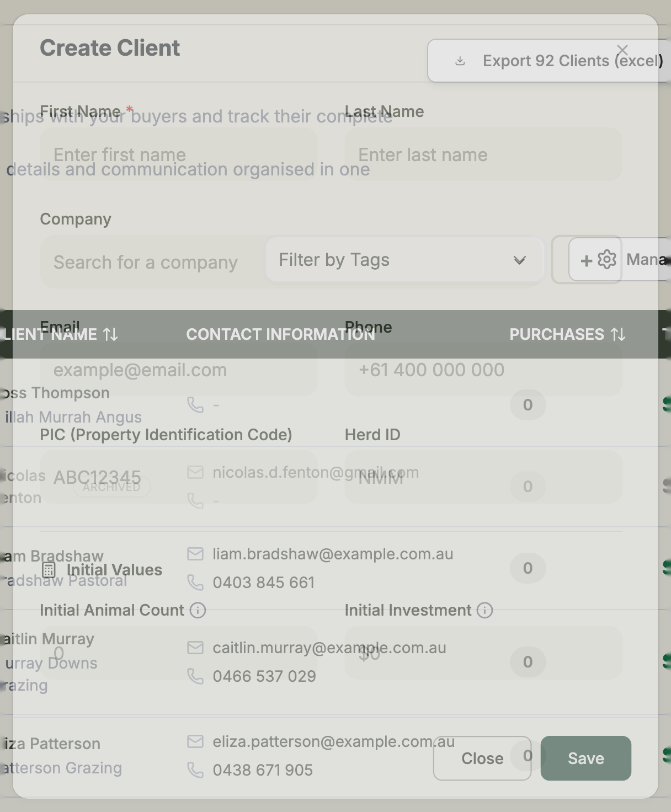Click mail icon beside liam.bradshaw email
The width and height of the screenshot is (671, 812).
pos(195,554)
